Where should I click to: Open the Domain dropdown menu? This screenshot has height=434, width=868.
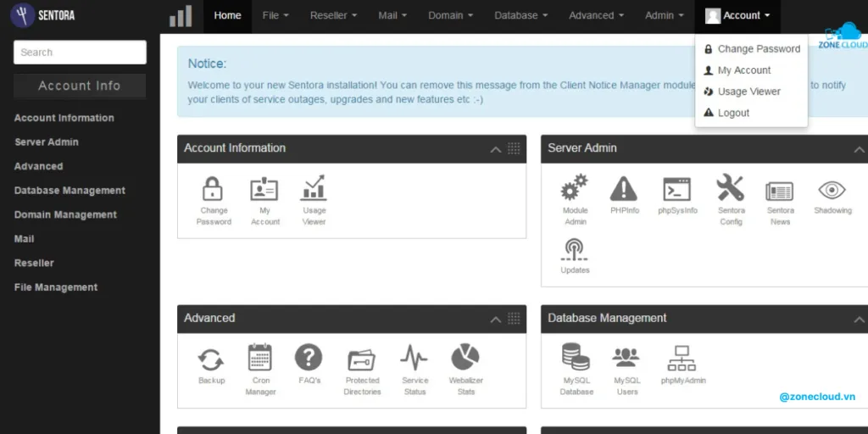point(451,15)
